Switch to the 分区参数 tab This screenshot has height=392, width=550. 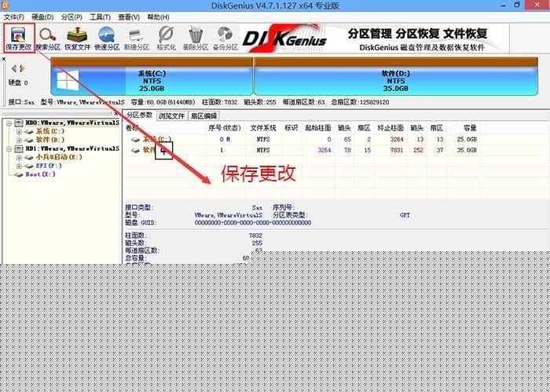click(139, 115)
